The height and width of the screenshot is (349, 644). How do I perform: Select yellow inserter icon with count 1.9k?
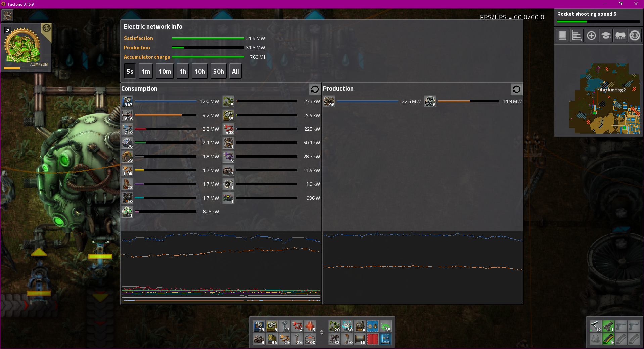pyautogui.click(x=127, y=170)
